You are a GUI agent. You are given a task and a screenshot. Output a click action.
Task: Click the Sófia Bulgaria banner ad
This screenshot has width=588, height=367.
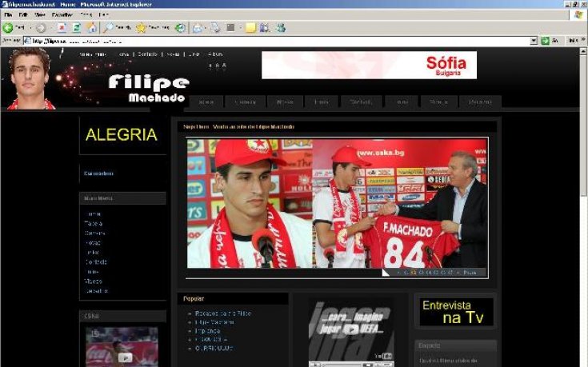coord(369,66)
